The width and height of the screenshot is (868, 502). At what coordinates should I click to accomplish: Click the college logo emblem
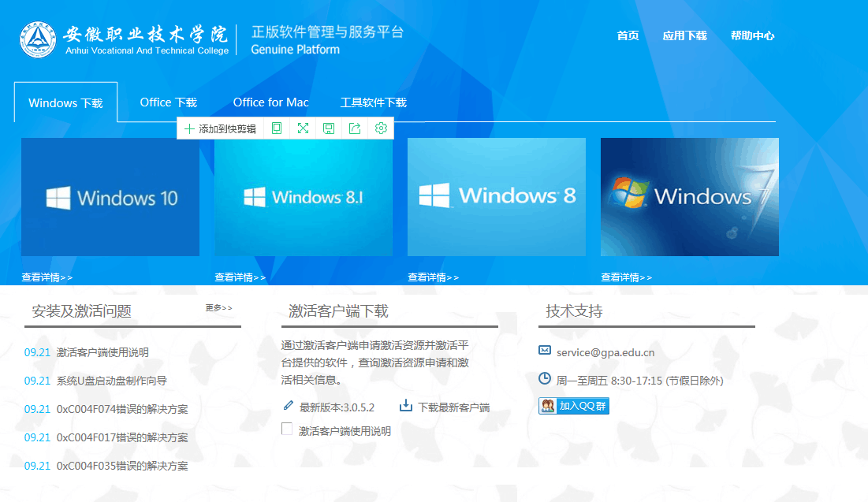(x=38, y=40)
